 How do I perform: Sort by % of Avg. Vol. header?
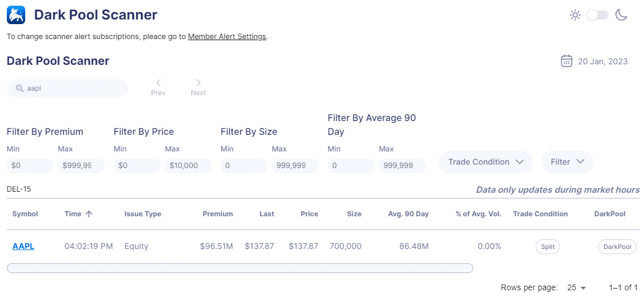coord(478,214)
